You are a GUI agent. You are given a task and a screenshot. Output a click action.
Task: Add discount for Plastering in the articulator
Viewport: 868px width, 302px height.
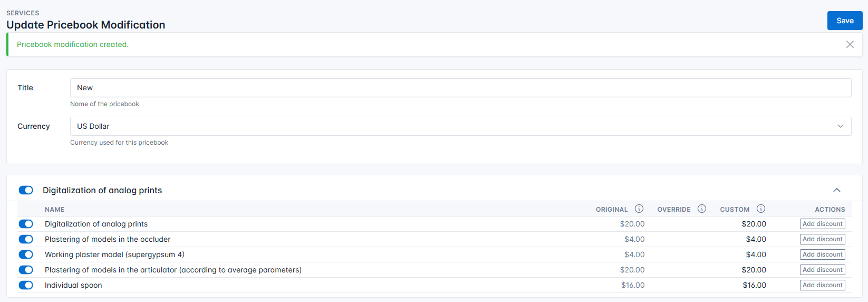pyautogui.click(x=822, y=270)
